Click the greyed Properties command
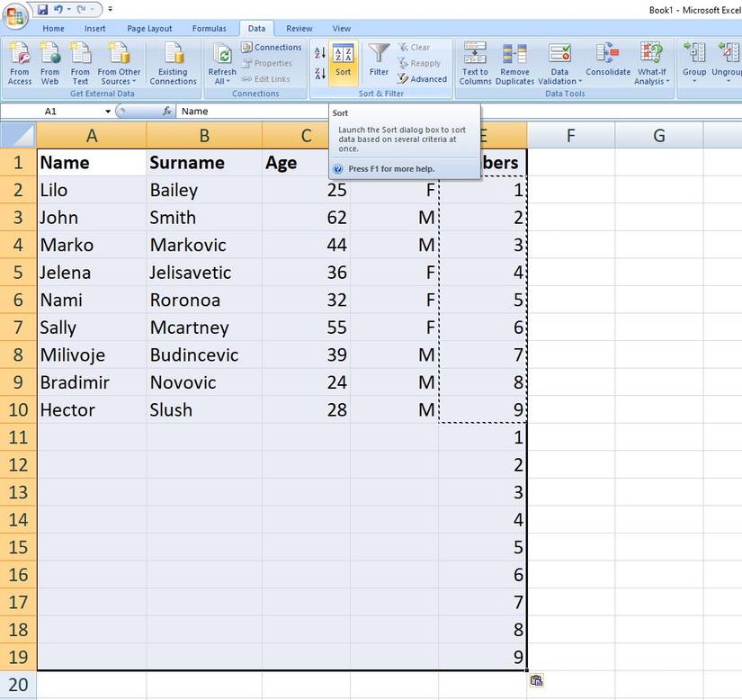Image resolution: width=742 pixels, height=700 pixels. 267,63
